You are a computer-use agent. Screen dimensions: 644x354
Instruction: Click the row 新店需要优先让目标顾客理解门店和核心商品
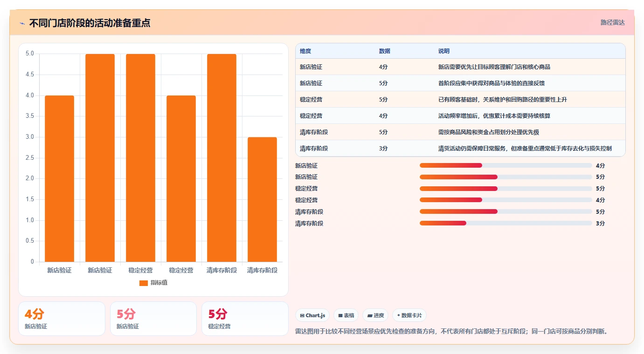460,67
